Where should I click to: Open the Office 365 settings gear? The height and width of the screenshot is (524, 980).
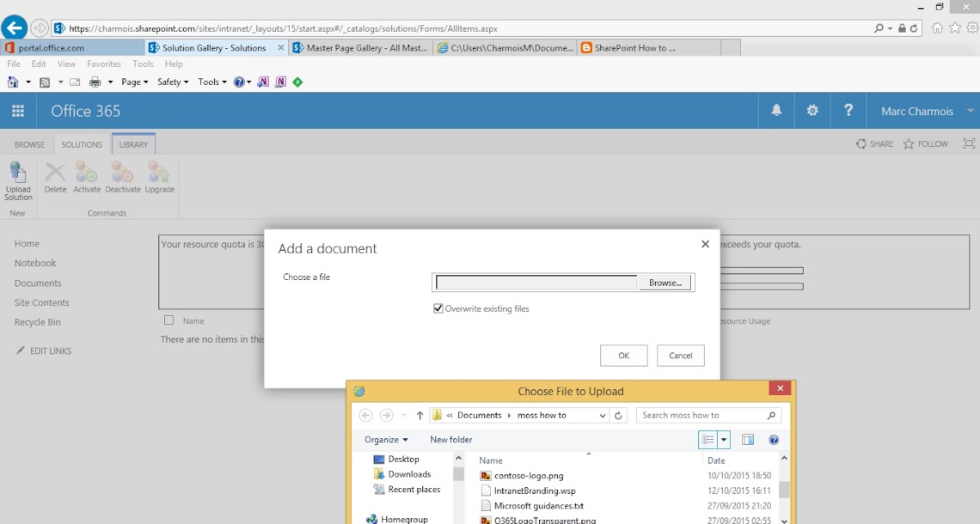tap(813, 111)
